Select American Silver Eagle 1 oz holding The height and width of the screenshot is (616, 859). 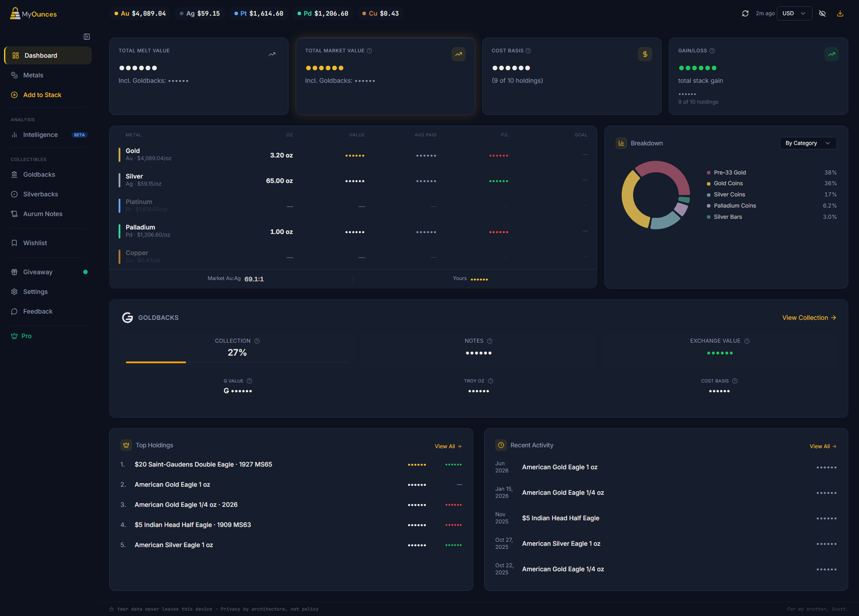(x=291, y=545)
